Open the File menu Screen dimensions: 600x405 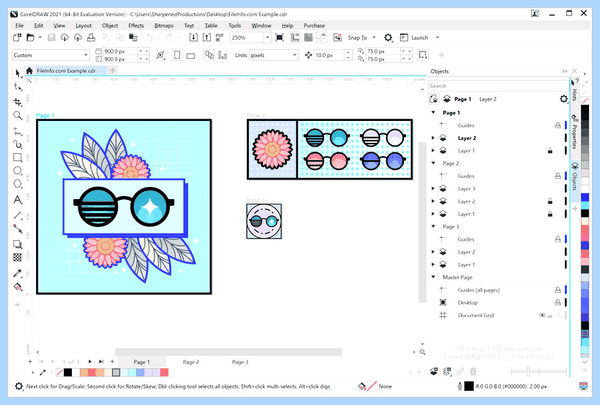pyautogui.click(x=20, y=26)
